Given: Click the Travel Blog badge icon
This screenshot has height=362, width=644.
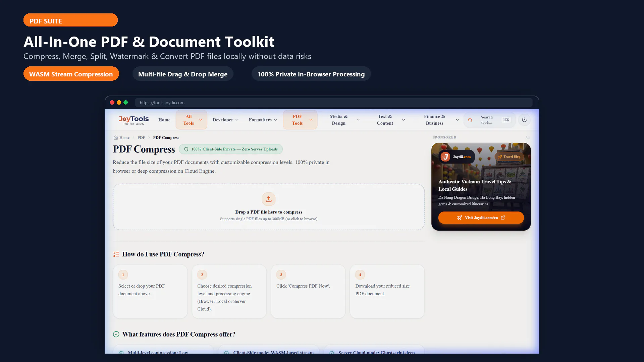Looking at the screenshot, I should pos(500,157).
